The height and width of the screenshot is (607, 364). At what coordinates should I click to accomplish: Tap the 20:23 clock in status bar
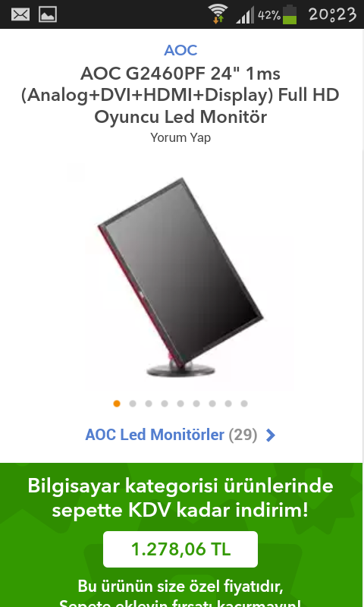332,14
